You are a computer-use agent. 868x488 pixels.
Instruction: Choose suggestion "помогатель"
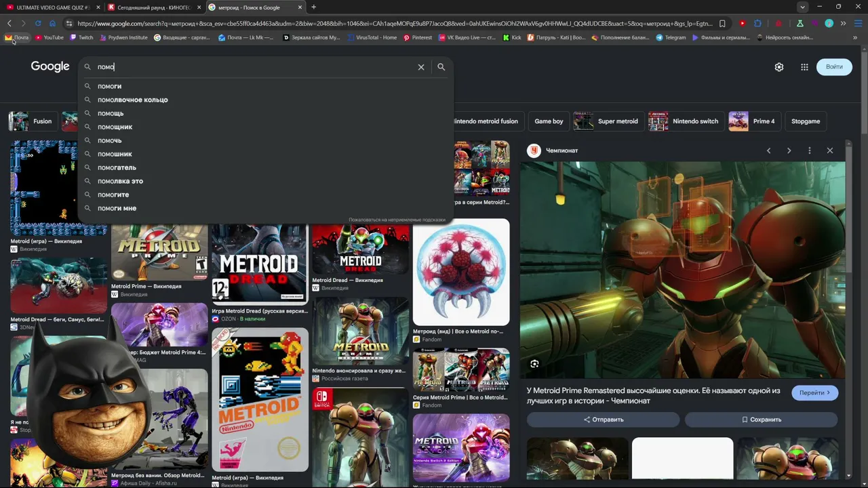[x=265, y=167]
